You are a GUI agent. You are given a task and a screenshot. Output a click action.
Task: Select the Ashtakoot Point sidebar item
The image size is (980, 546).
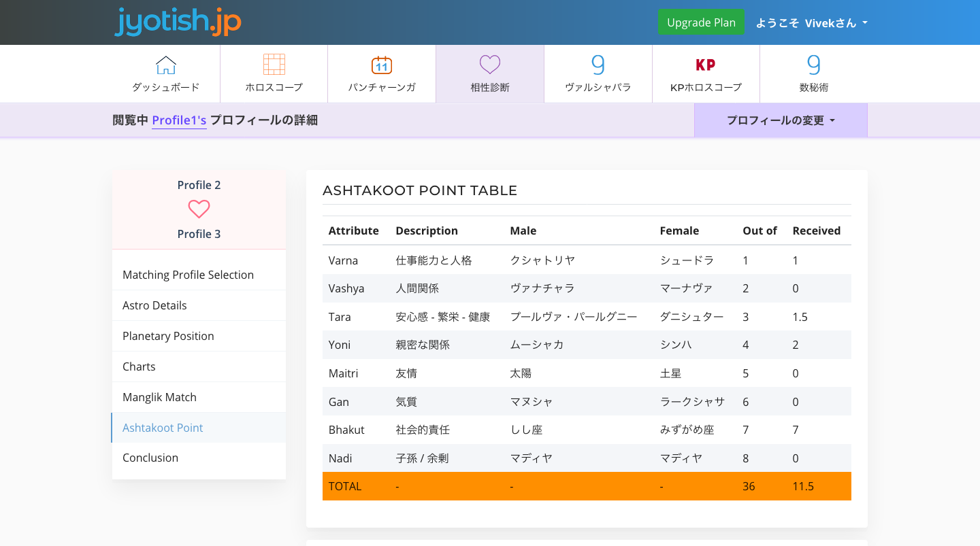pyautogui.click(x=163, y=428)
